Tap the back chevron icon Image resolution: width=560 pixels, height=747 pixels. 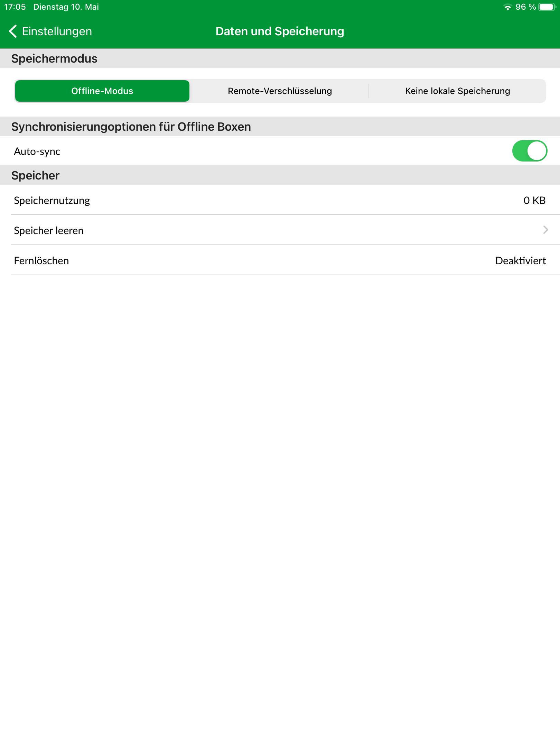coord(13,31)
